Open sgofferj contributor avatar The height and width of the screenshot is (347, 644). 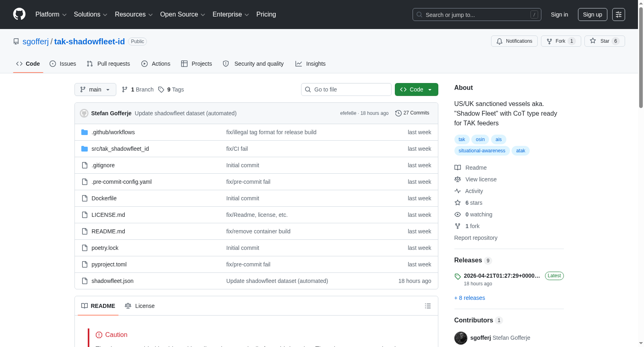coord(461,338)
